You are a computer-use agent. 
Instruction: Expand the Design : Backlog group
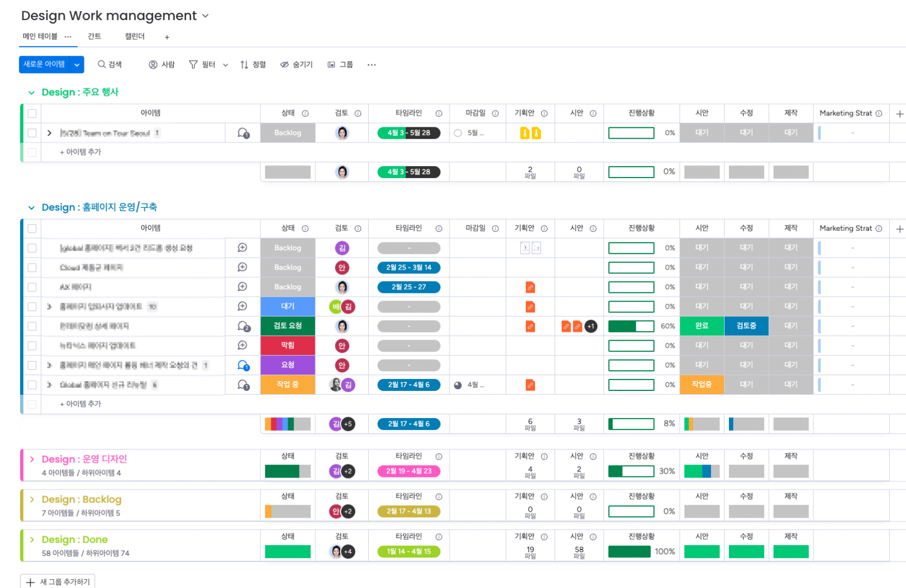[x=32, y=499]
